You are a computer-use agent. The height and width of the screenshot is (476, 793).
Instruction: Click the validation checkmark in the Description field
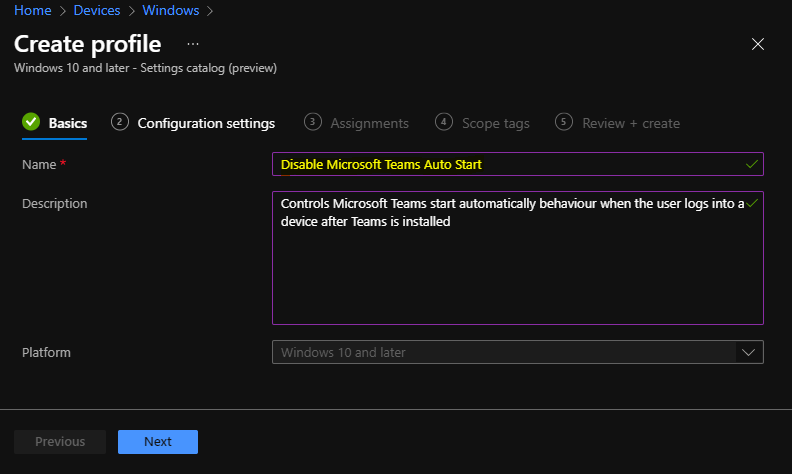pyautogui.click(x=752, y=203)
